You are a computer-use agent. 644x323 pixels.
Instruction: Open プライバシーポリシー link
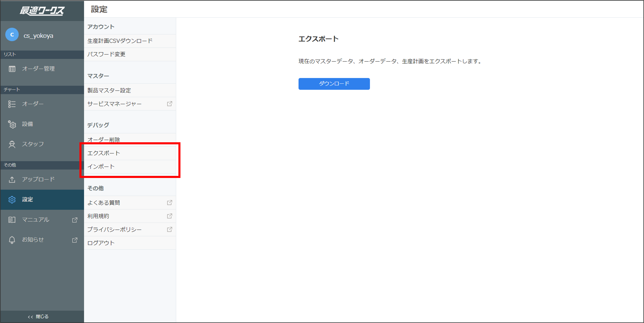point(130,229)
